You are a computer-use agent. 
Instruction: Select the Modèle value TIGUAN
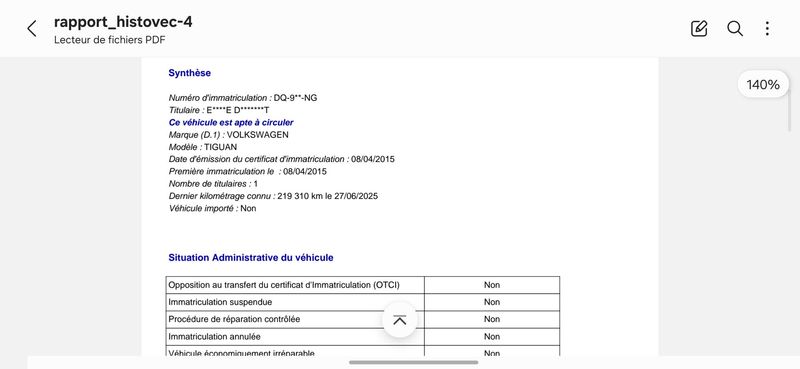coord(220,147)
